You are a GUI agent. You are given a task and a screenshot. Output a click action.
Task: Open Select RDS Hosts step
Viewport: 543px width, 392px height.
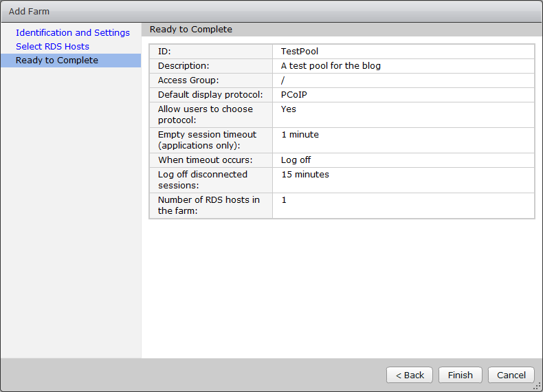(x=52, y=46)
